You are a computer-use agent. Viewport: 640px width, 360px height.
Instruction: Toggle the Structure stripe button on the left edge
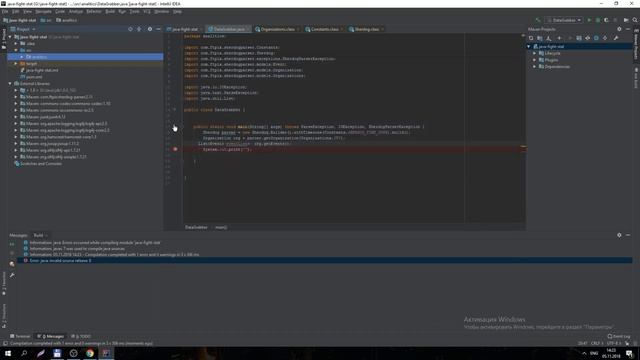[4, 316]
